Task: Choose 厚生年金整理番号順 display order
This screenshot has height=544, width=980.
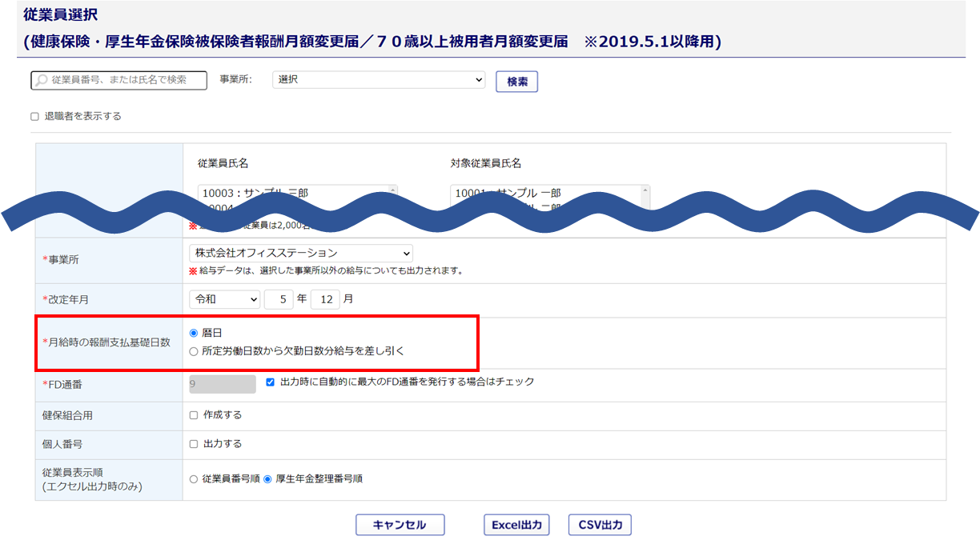Action: (x=267, y=479)
